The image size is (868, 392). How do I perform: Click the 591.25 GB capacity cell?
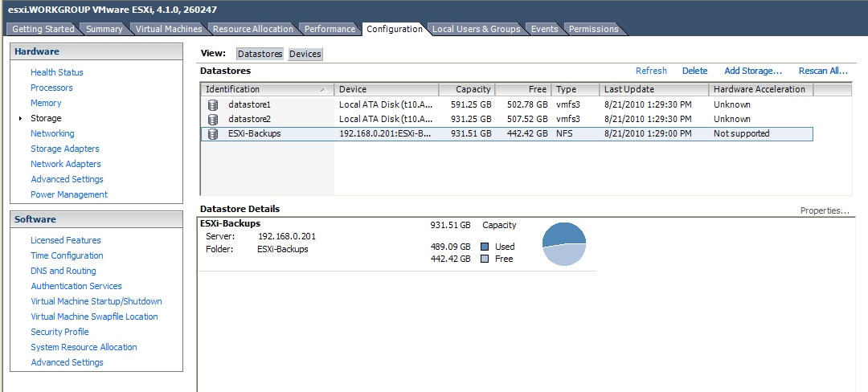(x=470, y=104)
